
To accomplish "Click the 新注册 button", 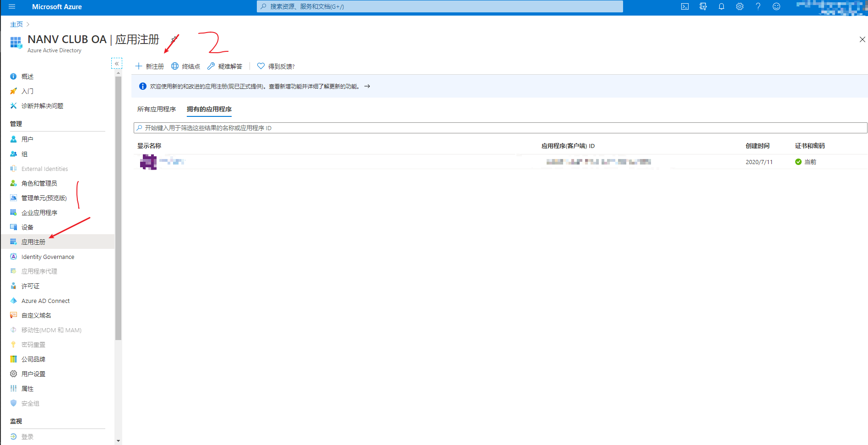I will [150, 66].
